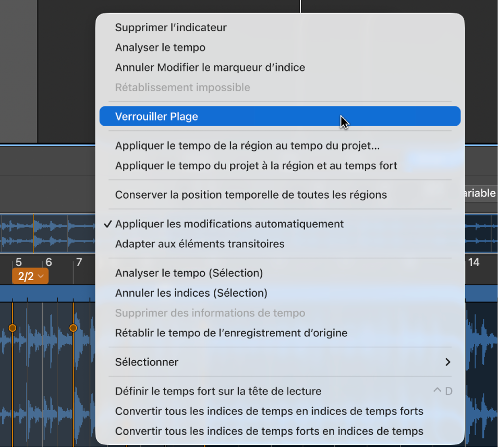Expand the Sélectionner submenu arrow
This screenshot has height=448, width=498.
click(447, 362)
